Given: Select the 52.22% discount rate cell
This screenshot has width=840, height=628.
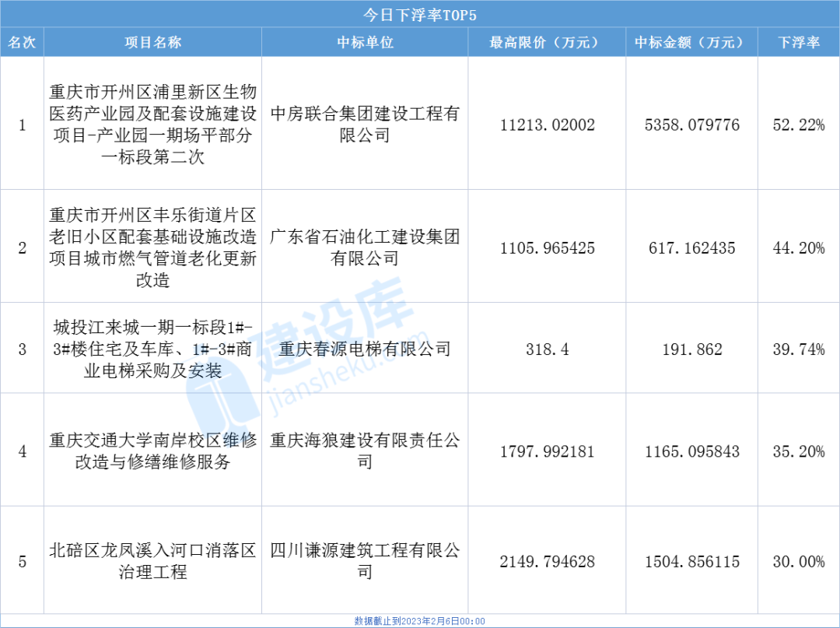Looking at the screenshot, I should 799,125.
